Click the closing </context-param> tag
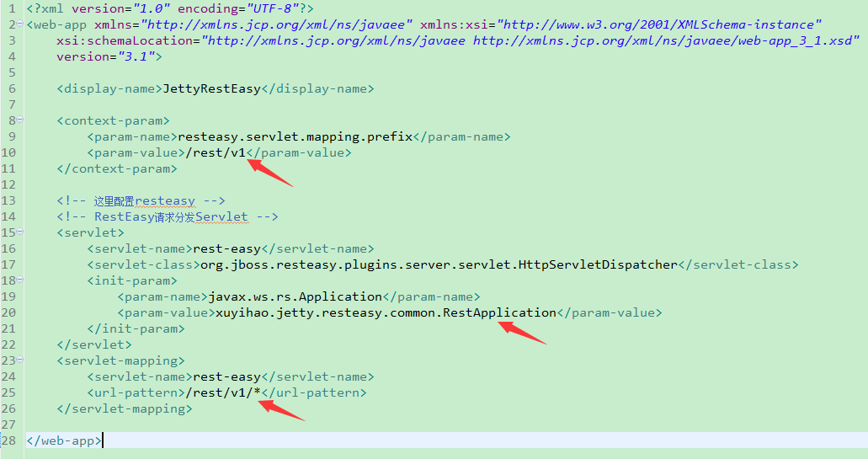The image size is (868, 459). coord(117,169)
